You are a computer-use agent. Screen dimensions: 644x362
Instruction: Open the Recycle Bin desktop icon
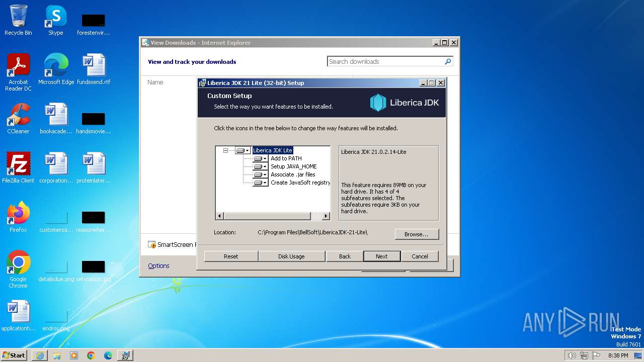click(x=18, y=20)
